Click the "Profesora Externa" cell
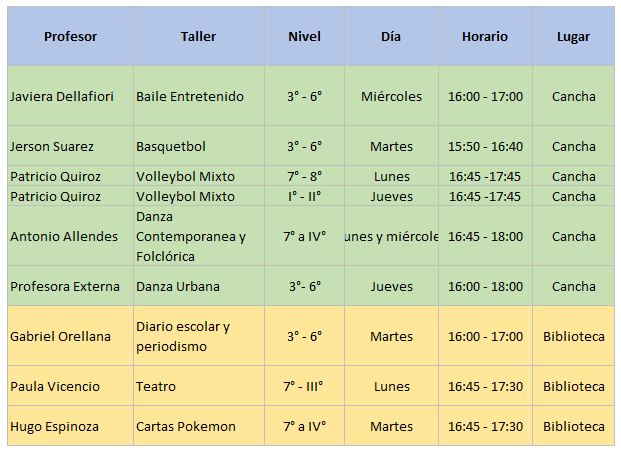This screenshot has width=621, height=453. coord(64,287)
